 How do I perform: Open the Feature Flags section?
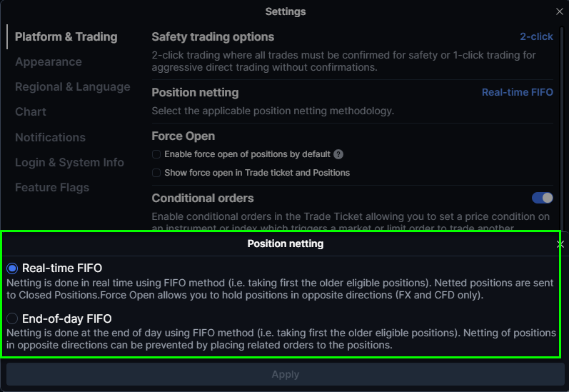(52, 187)
